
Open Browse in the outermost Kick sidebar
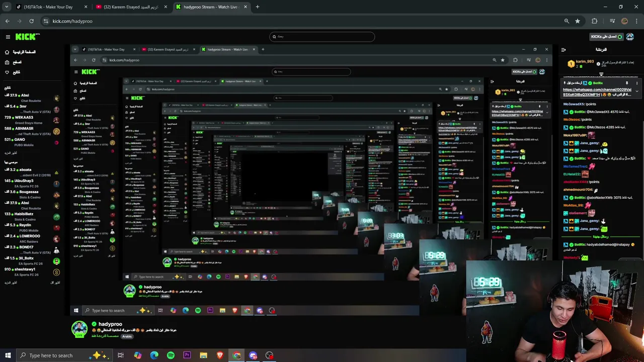point(14,62)
